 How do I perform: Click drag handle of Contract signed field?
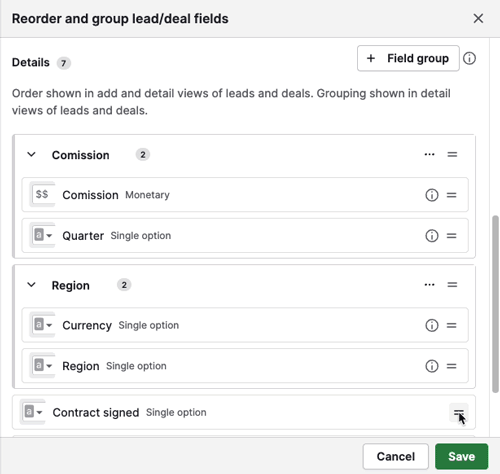coord(459,413)
